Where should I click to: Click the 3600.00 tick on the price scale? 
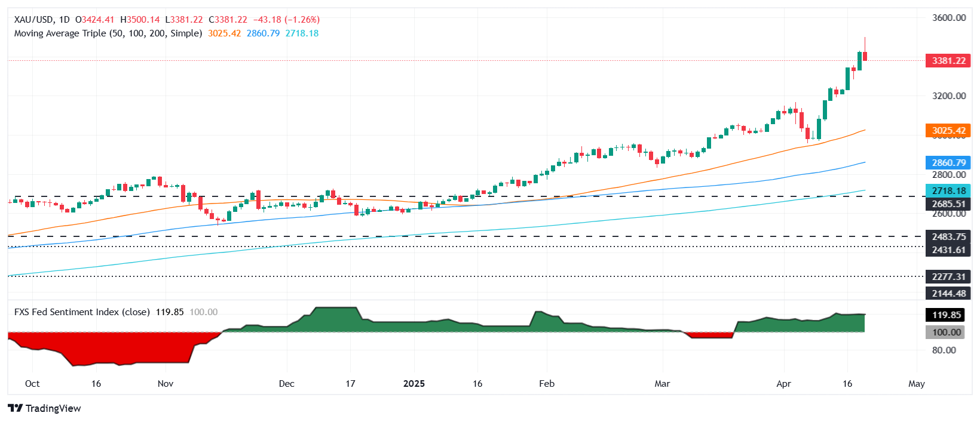tap(948, 18)
